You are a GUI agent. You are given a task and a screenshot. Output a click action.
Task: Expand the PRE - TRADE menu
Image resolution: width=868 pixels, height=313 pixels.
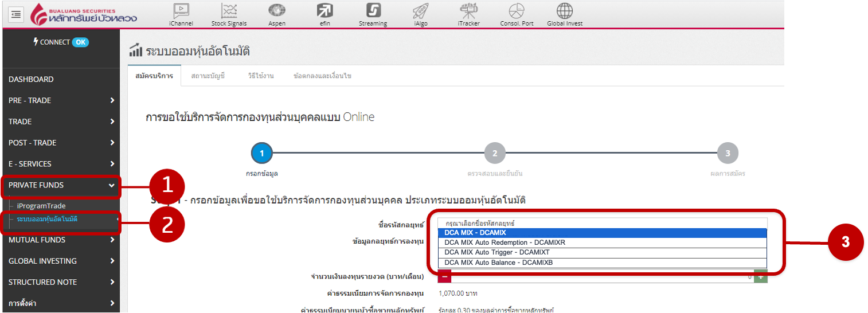point(61,100)
